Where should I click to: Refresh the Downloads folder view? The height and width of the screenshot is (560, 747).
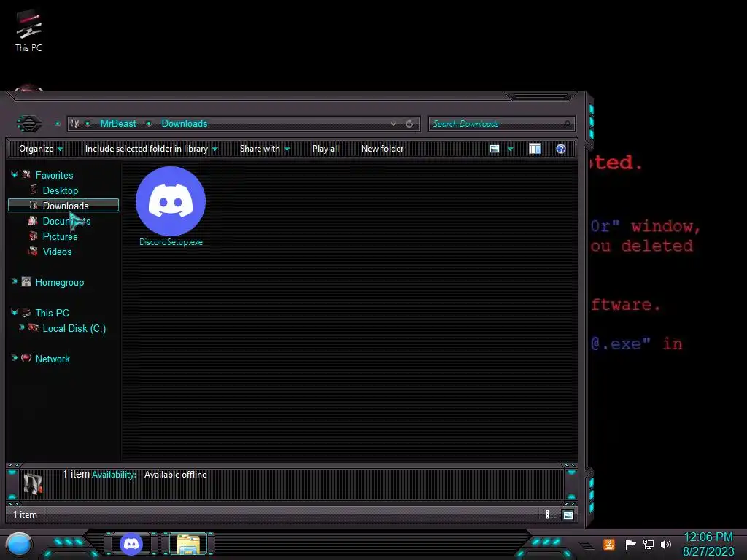409,124
